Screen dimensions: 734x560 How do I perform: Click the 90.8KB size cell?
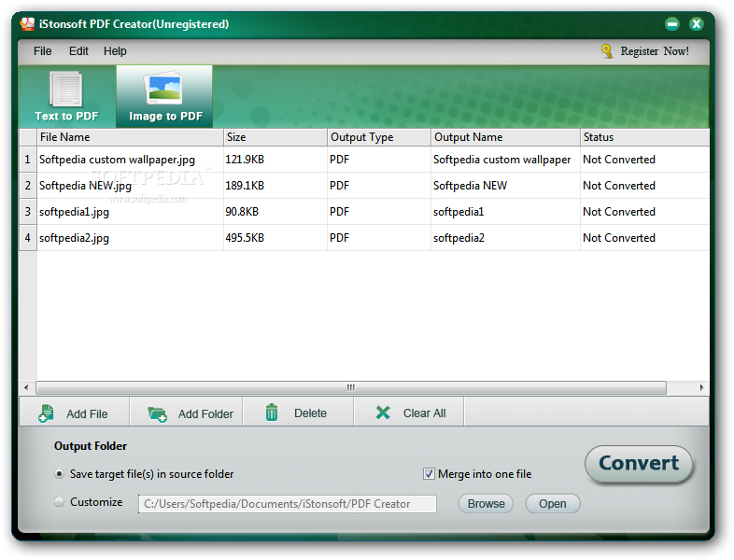pos(275,212)
